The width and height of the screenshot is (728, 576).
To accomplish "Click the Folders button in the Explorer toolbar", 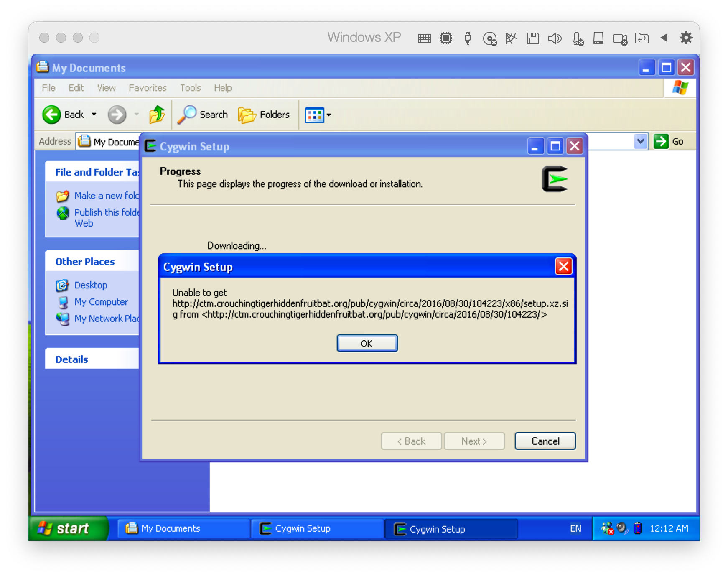I will 265,115.
